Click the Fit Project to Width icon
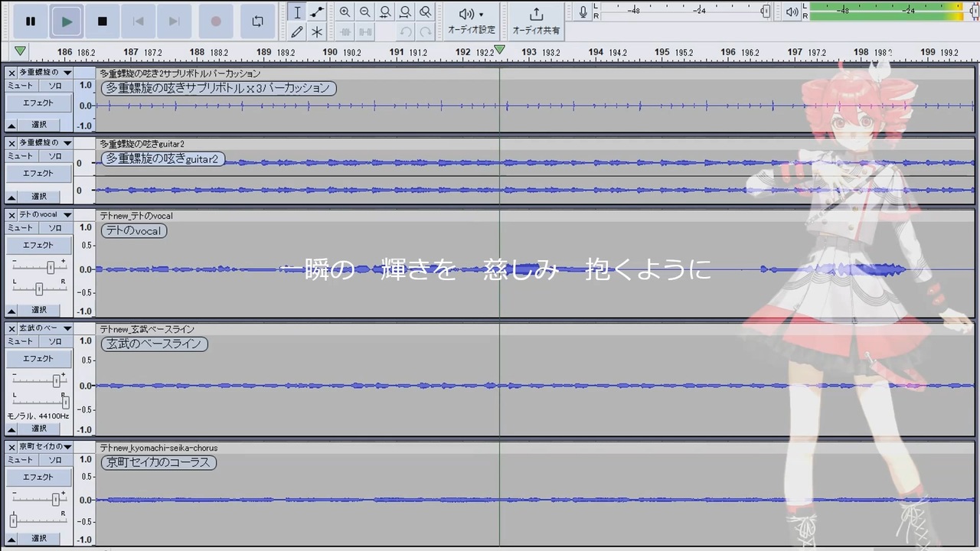This screenshot has width=980, height=551. [405, 11]
